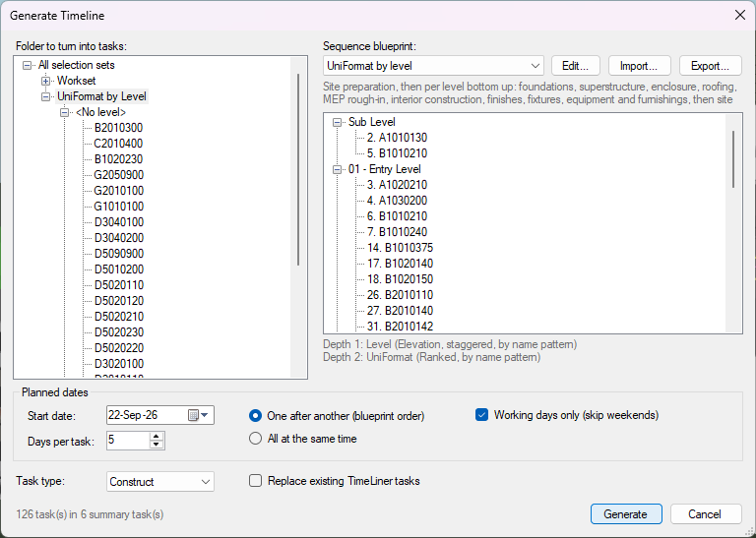Select 5. B1010210 under Sub Level
The width and height of the screenshot is (756, 538).
[x=397, y=153]
